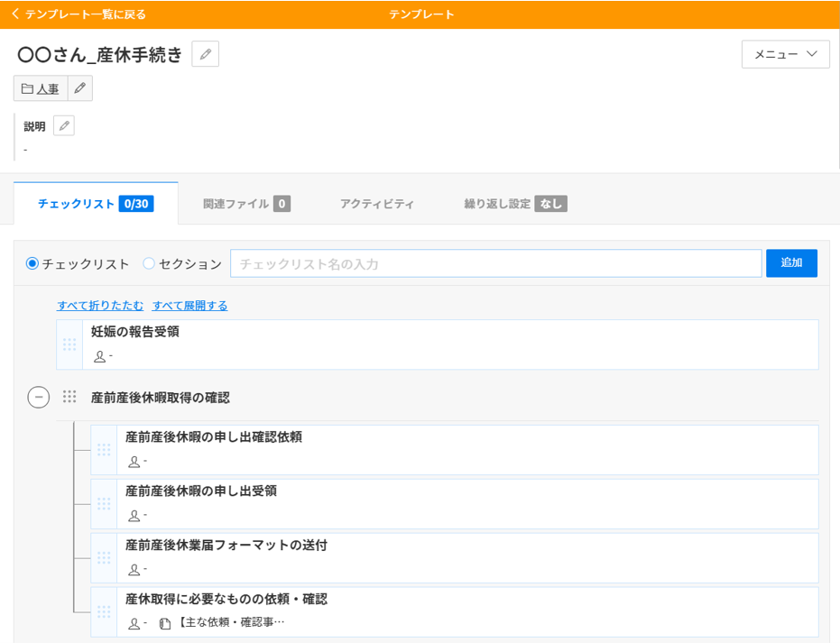Screen dimensions: 840x643
Task: Click assignee icon under 産前産後休暇の申し出確認依頼
Action: pos(134,462)
